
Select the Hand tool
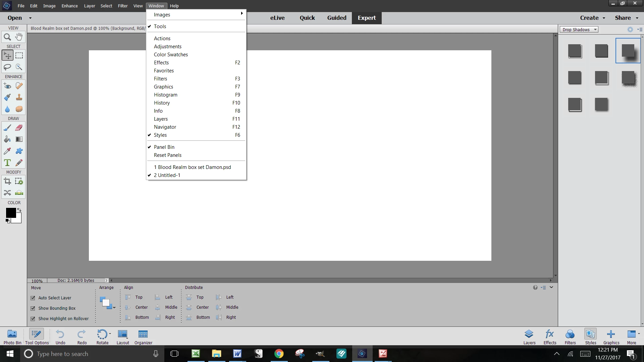[x=19, y=37]
